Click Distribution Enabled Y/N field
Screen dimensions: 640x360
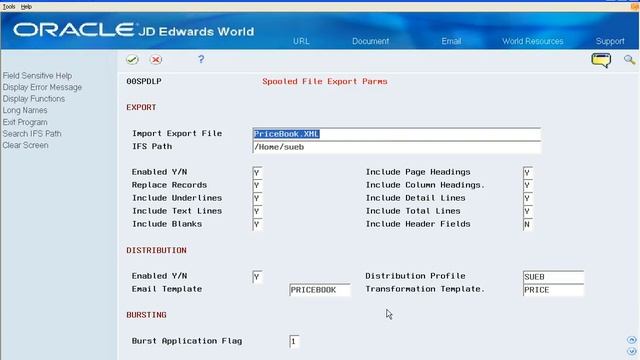tap(257, 277)
